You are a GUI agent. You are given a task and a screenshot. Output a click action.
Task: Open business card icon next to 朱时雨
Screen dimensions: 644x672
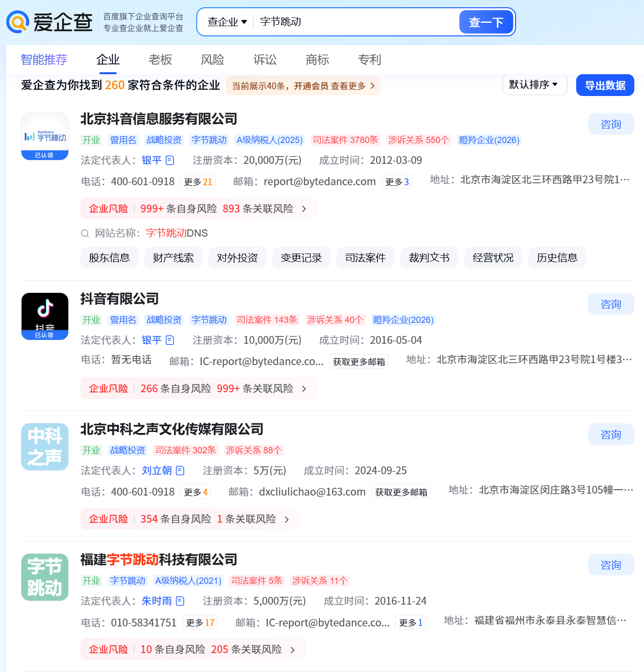tap(180, 601)
